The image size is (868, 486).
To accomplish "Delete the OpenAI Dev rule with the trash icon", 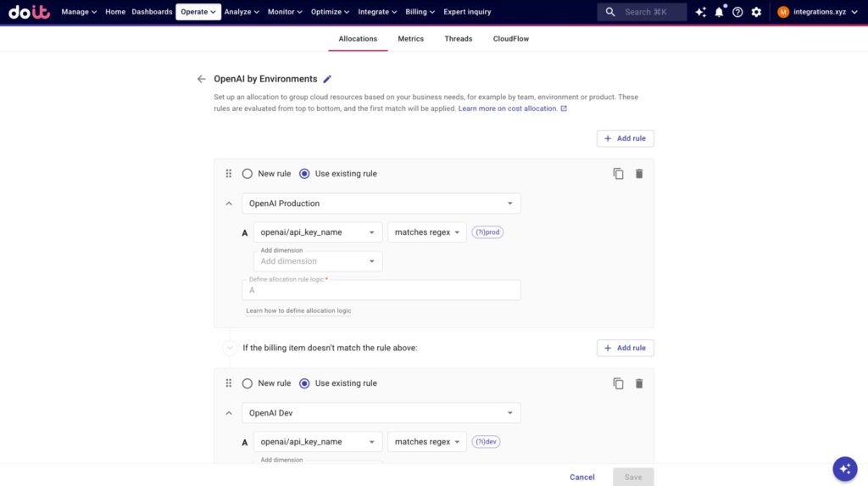I will click(639, 383).
